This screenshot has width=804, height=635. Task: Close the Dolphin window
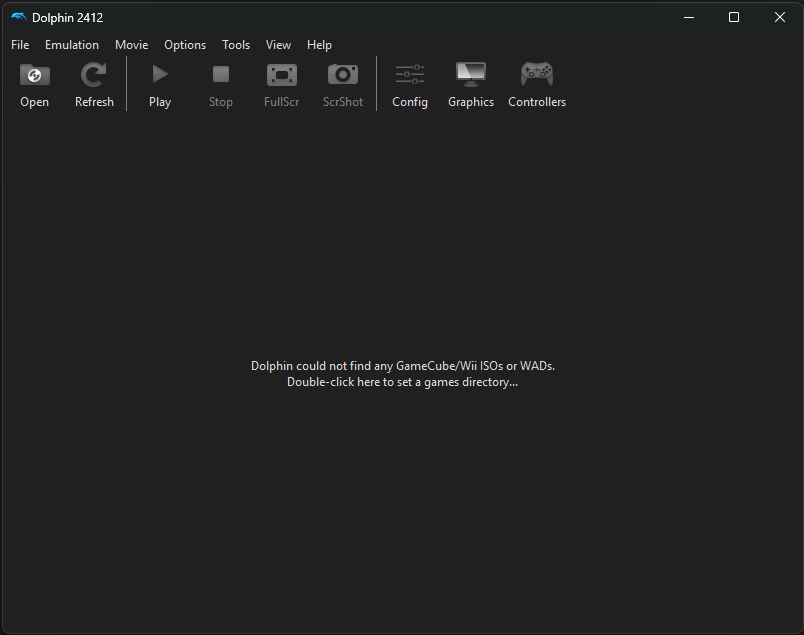(x=779, y=17)
